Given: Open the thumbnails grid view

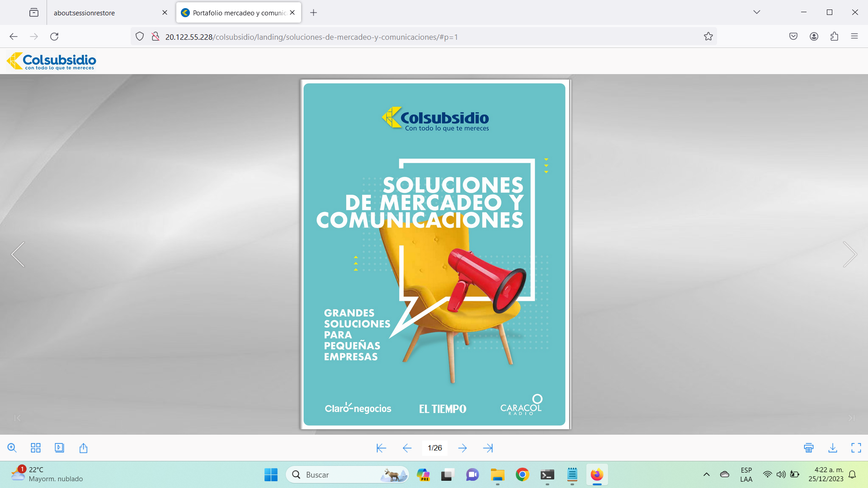Looking at the screenshot, I should pyautogui.click(x=36, y=448).
